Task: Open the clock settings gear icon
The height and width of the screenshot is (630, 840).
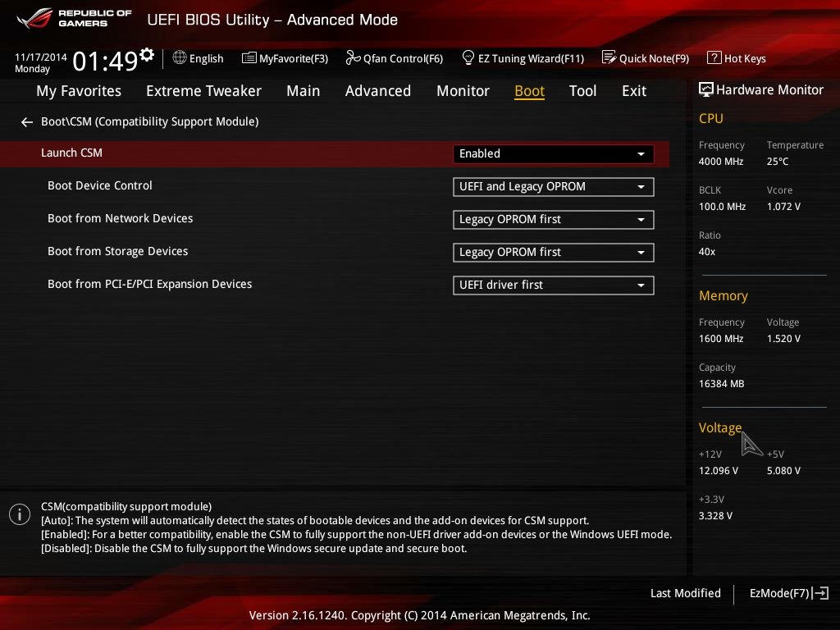Action: [x=147, y=55]
